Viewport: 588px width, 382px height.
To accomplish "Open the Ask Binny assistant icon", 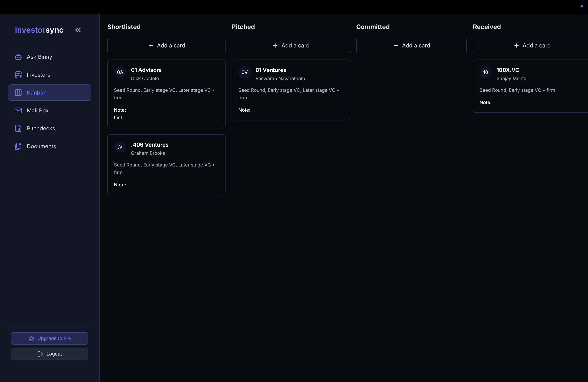I will point(18,57).
